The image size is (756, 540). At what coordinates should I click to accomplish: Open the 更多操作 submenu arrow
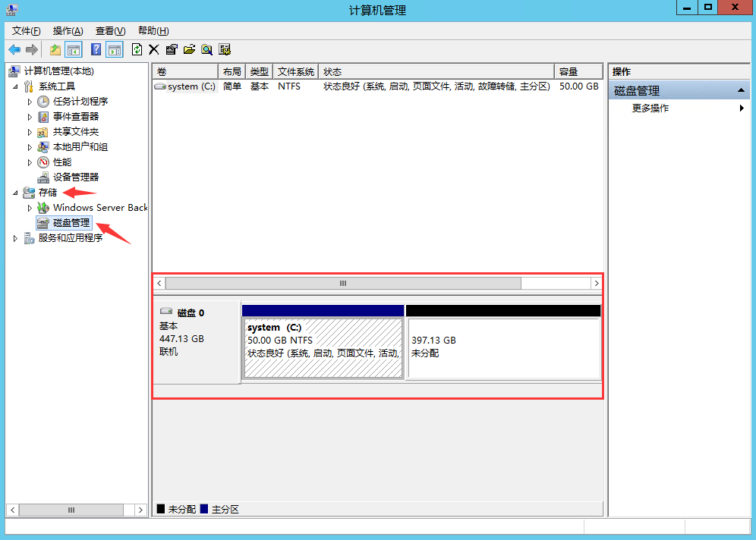point(742,108)
